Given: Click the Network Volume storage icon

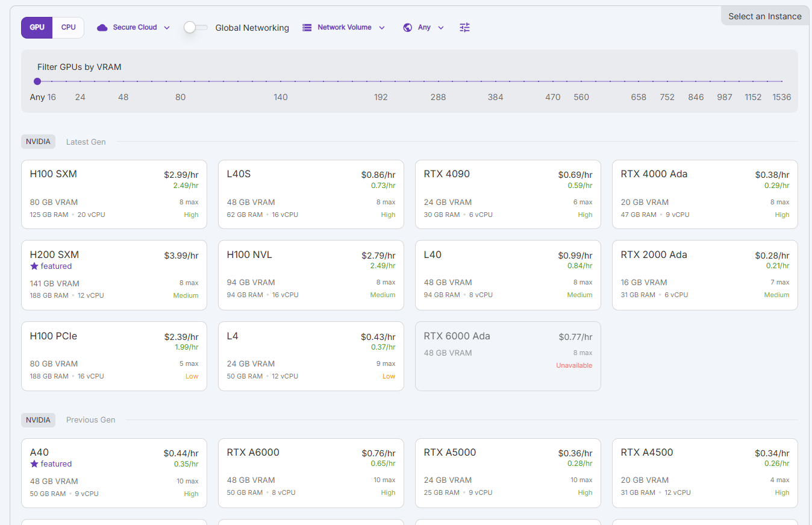Looking at the screenshot, I should [x=307, y=28].
